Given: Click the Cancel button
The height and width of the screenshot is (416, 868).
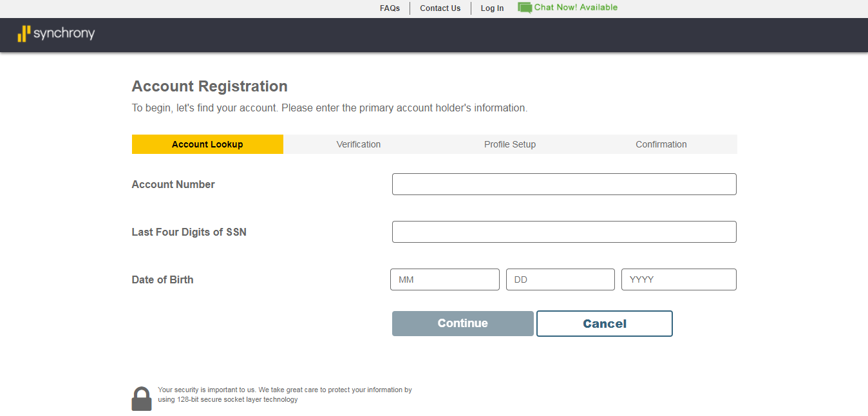Looking at the screenshot, I should coord(605,324).
